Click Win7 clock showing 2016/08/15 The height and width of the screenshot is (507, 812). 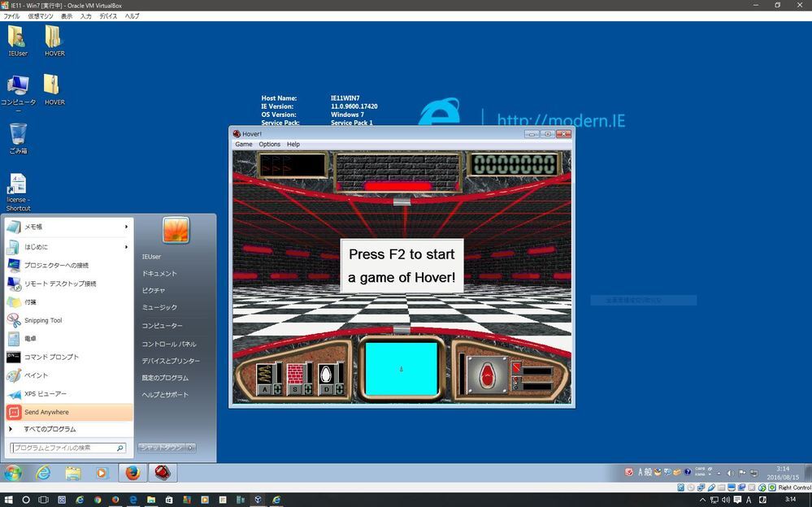click(x=783, y=473)
